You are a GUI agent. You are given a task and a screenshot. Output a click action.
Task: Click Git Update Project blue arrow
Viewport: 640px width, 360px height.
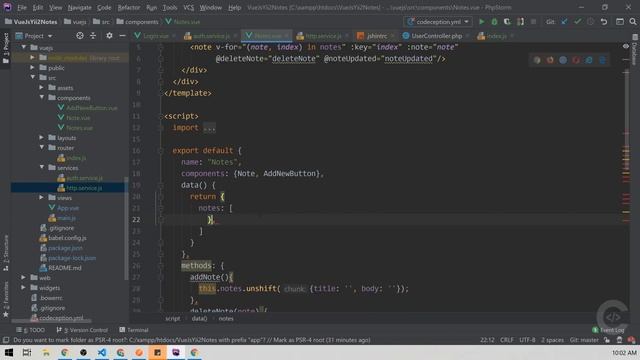[564, 22]
